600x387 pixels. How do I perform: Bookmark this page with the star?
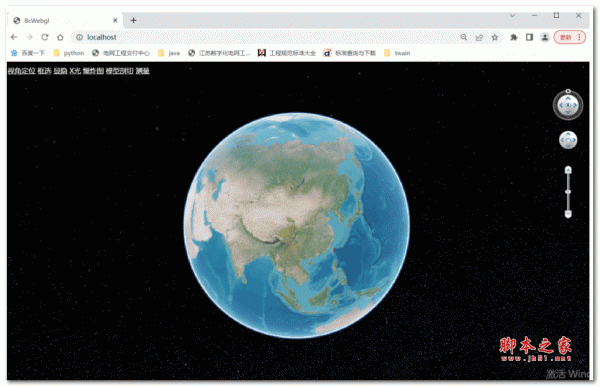495,37
